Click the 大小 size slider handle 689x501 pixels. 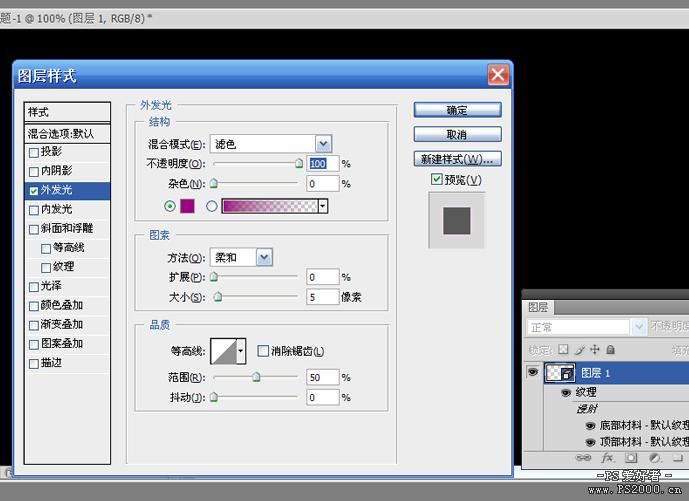tap(218, 297)
